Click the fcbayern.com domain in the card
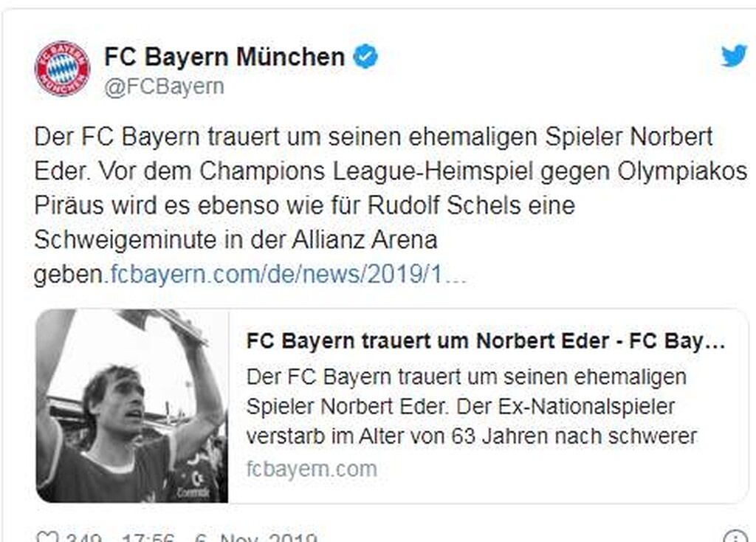Image resolution: width=756 pixels, height=542 pixels. click(312, 468)
